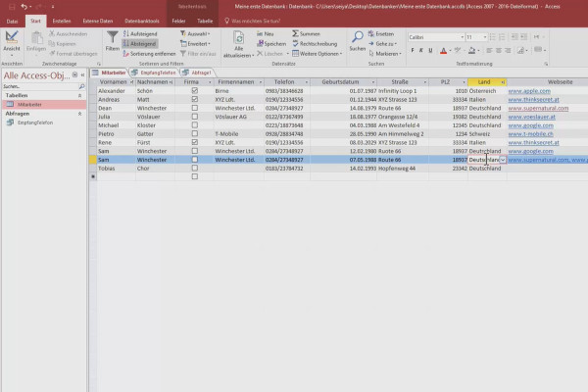Toggle Firma checkbox in the new record row
588x392 pixels.
(195, 176)
